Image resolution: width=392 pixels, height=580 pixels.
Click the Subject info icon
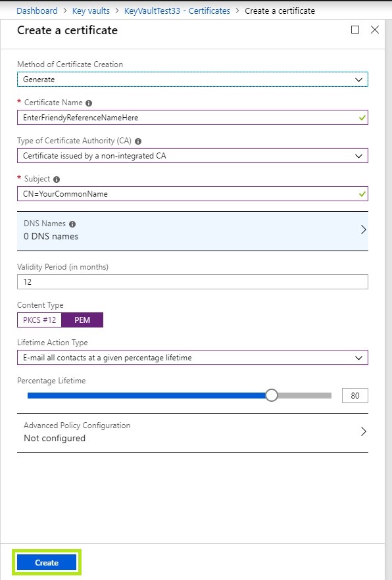point(57,180)
